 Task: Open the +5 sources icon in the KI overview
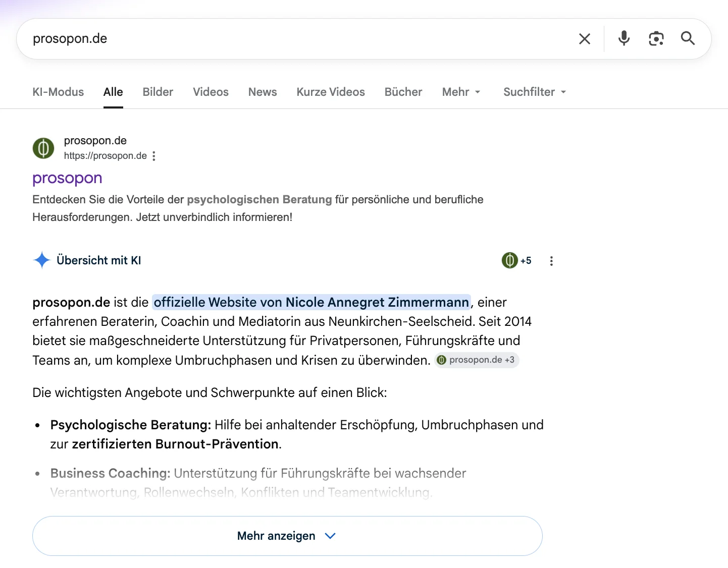(516, 260)
